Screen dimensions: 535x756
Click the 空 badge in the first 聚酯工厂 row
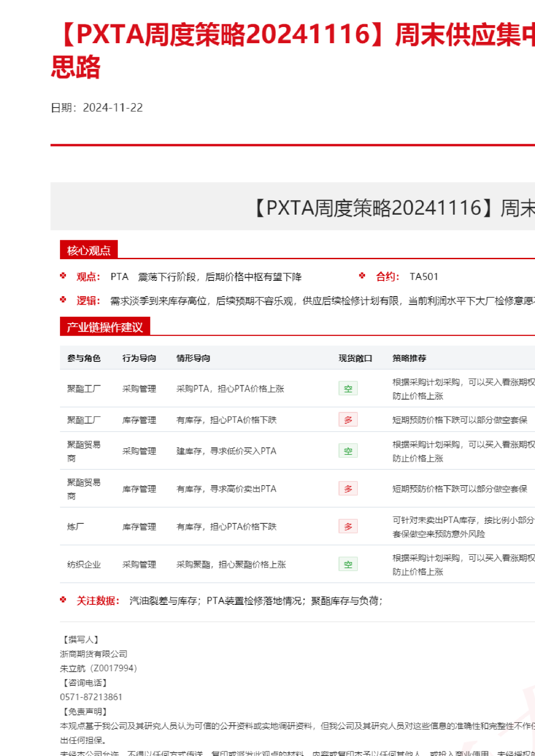[x=348, y=388]
